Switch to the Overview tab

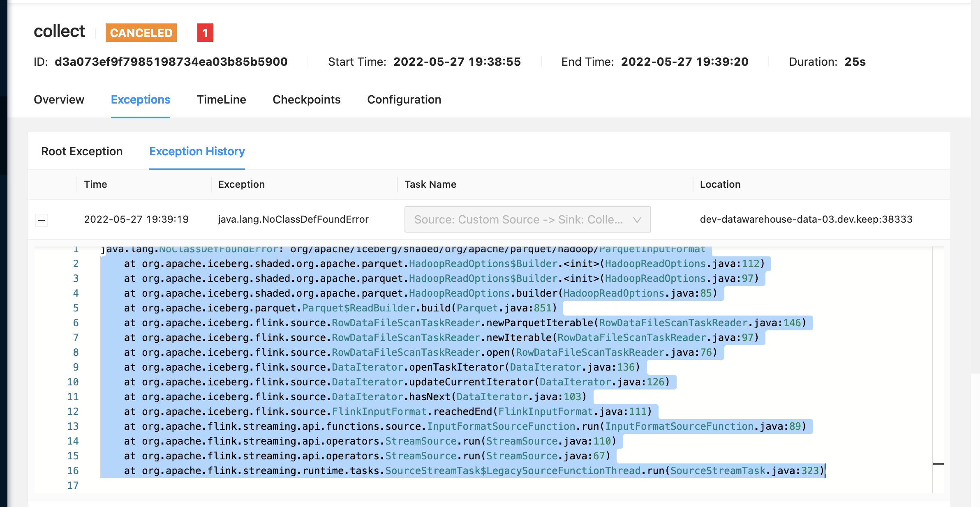tap(59, 99)
